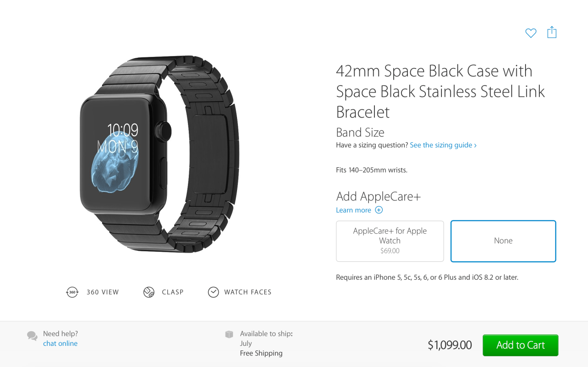This screenshot has height=367, width=588.
Task: Click the Learn more link text
Action: coord(353,210)
